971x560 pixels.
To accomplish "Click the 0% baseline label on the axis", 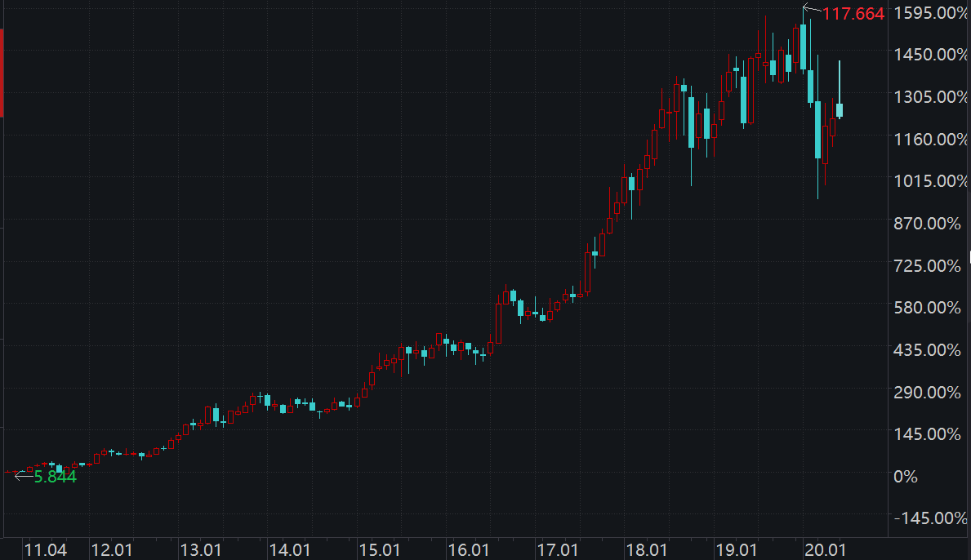I will (x=905, y=476).
